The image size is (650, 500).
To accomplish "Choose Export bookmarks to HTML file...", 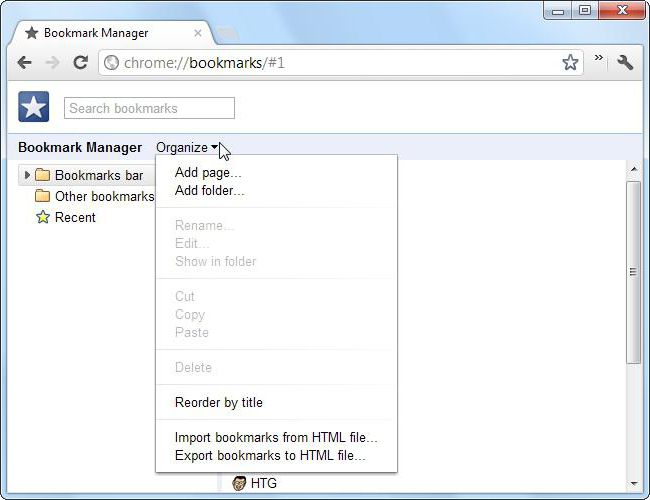I will 270,456.
